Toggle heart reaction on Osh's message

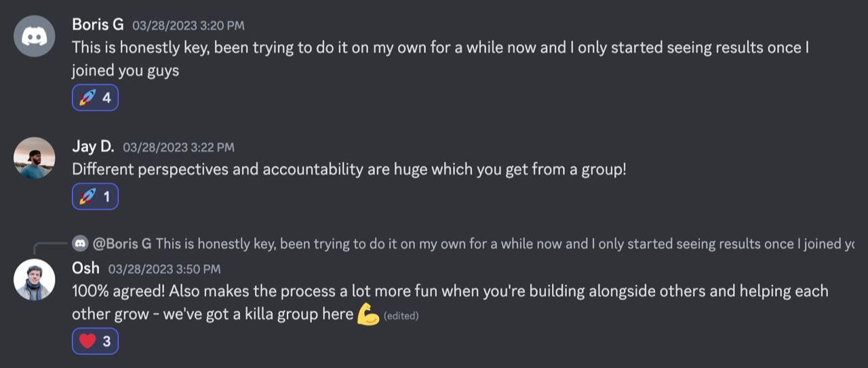tap(95, 342)
